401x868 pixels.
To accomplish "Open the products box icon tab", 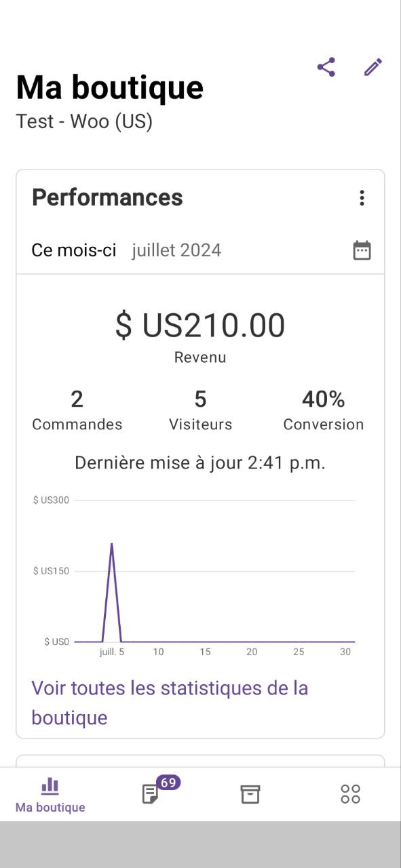I will (x=250, y=794).
